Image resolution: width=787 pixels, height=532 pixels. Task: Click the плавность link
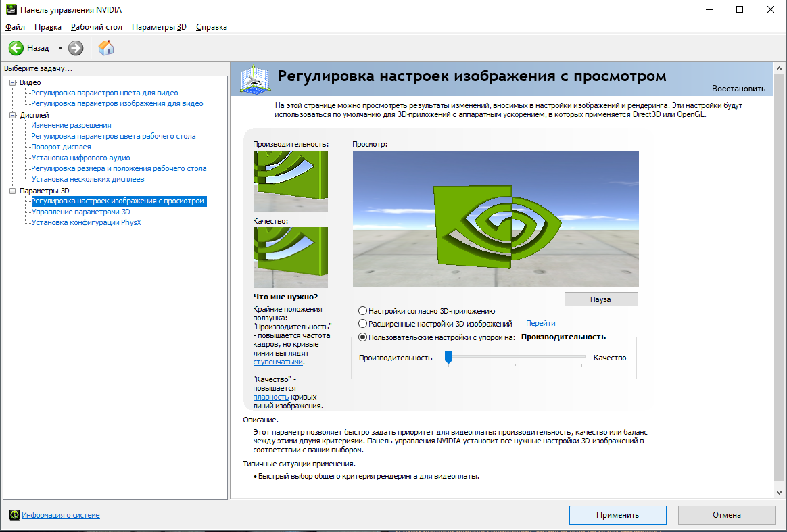[x=271, y=397]
